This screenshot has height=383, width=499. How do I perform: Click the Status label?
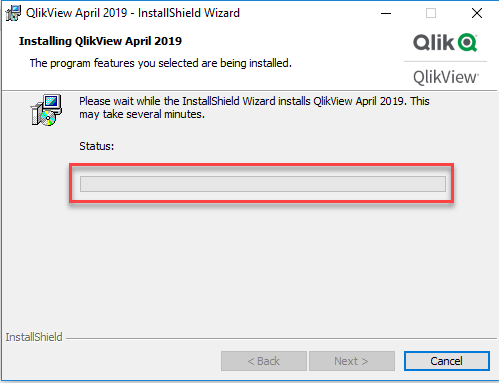[x=97, y=146]
